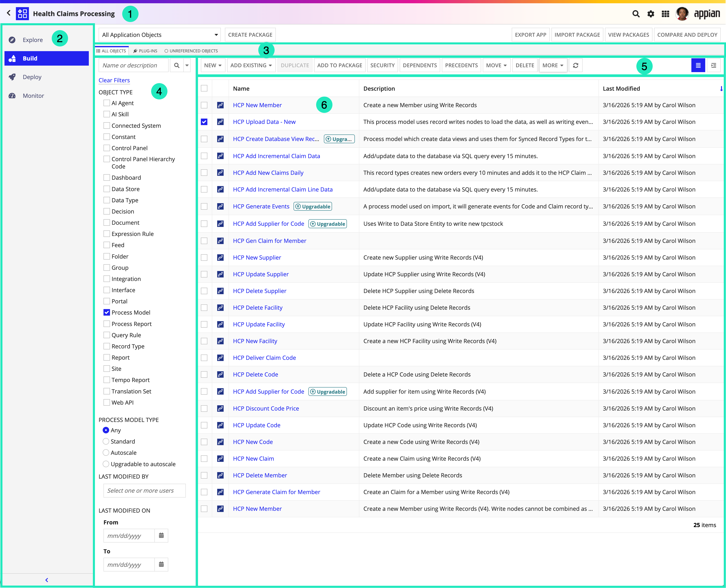The height and width of the screenshot is (588, 726).
Task: Click the DELETE toolbar button
Action: pyautogui.click(x=525, y=65)
